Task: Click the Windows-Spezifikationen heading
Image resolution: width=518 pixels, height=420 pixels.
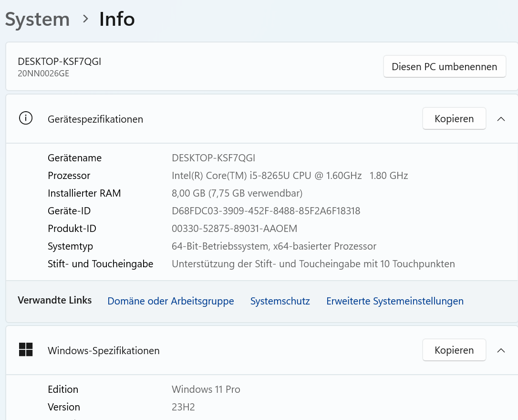Action: click(x=104, y=351)
